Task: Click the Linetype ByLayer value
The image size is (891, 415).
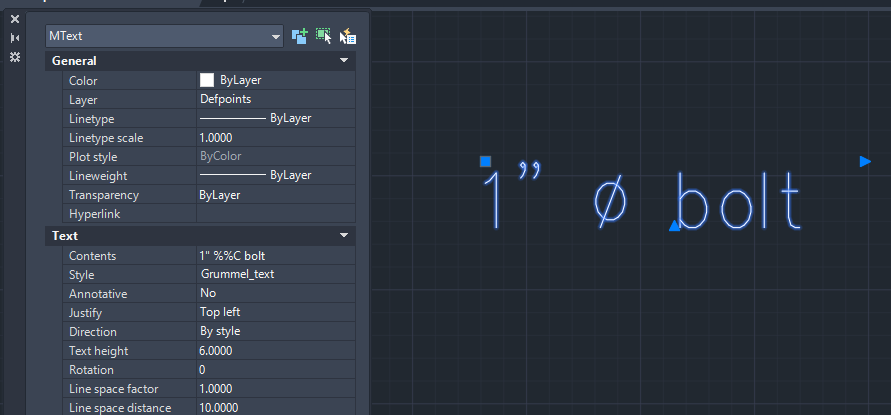Action: (276, 119)
